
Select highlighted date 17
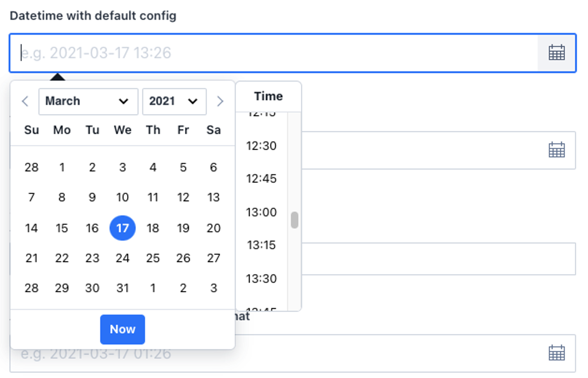[x=123, y=228]
